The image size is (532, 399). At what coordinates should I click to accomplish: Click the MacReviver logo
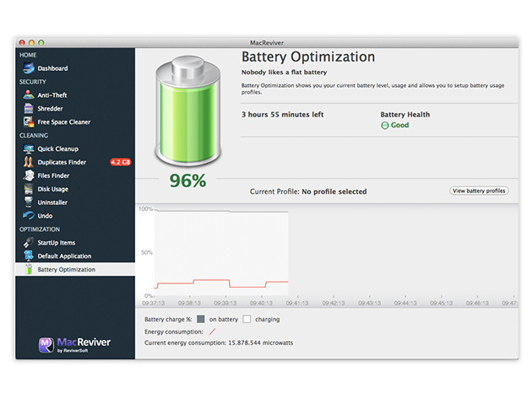point(74,345)
